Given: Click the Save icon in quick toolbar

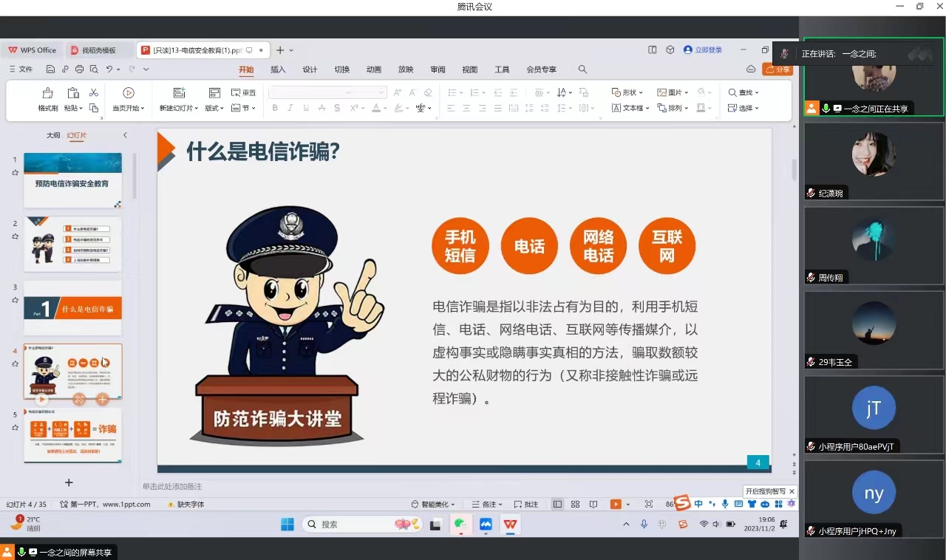Looking at the screenshot, I should coord(50,69).
